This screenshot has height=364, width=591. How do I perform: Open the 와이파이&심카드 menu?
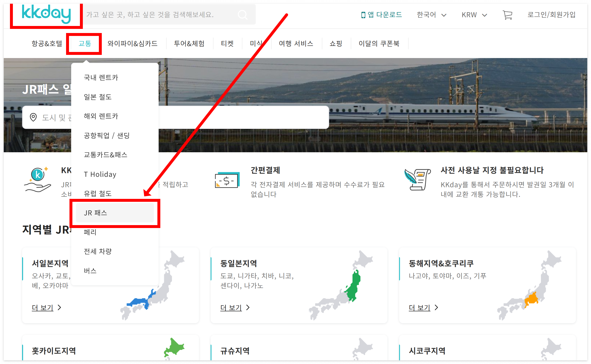(132, 43)
